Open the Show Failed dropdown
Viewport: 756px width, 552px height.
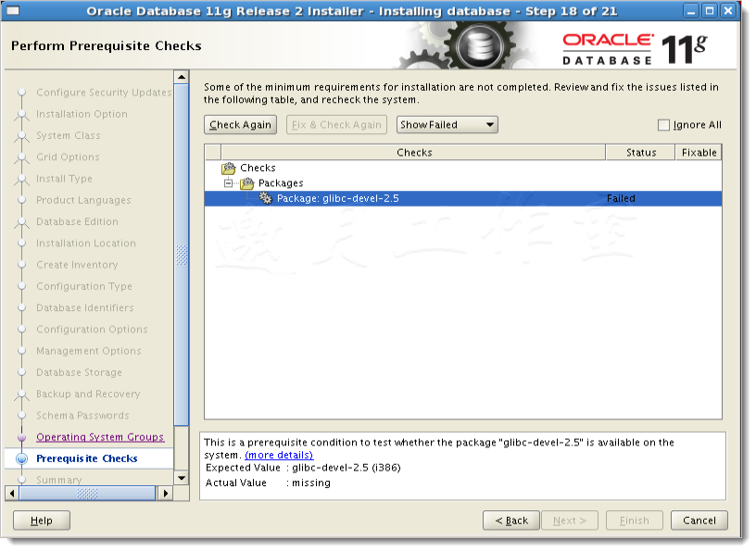[x=447, y=124]
